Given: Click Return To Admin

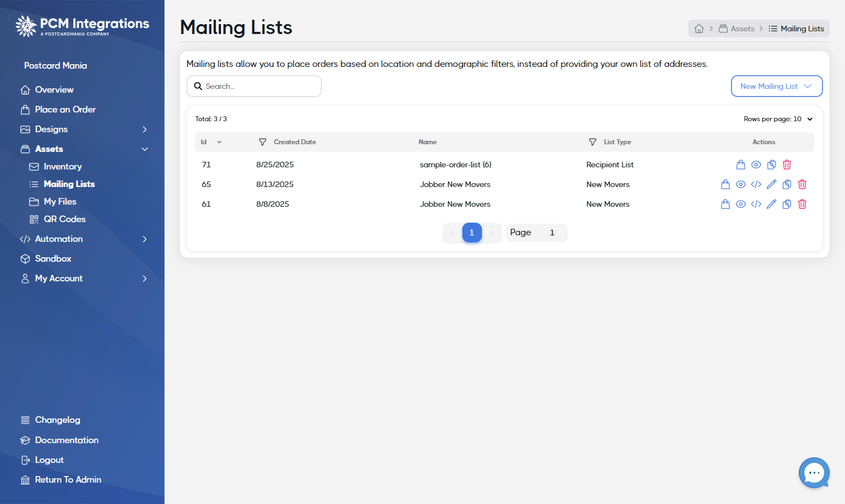Looking at the screenshot, I should point(61,480).
